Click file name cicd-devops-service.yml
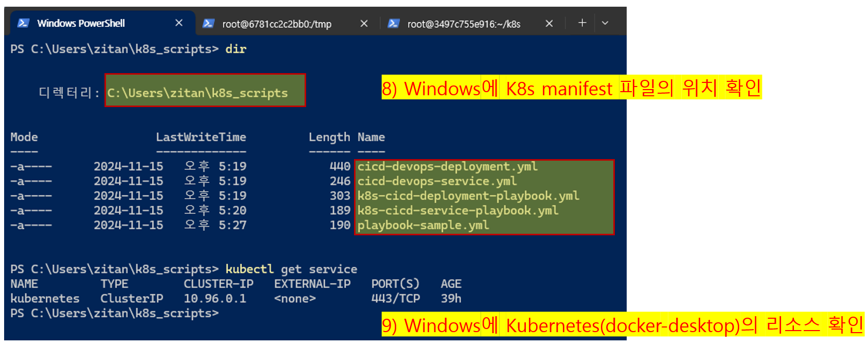Screen dimensions: 868x345 [437, 181]
